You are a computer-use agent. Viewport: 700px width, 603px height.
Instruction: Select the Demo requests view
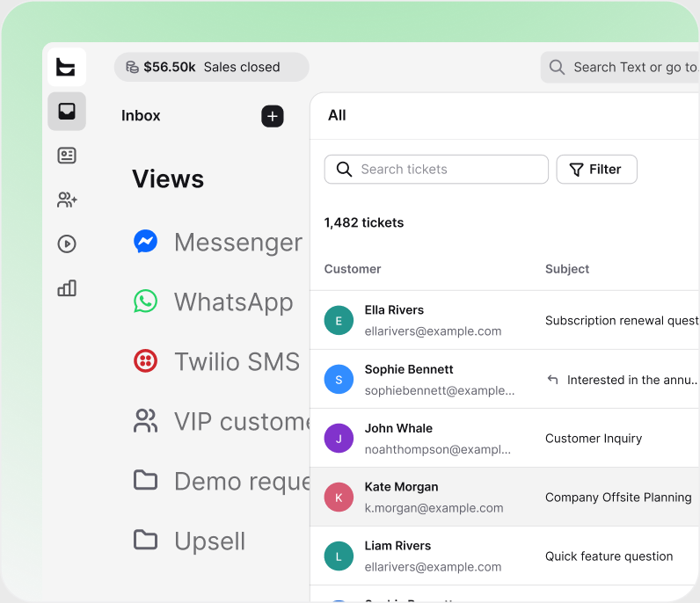(222, 481)
